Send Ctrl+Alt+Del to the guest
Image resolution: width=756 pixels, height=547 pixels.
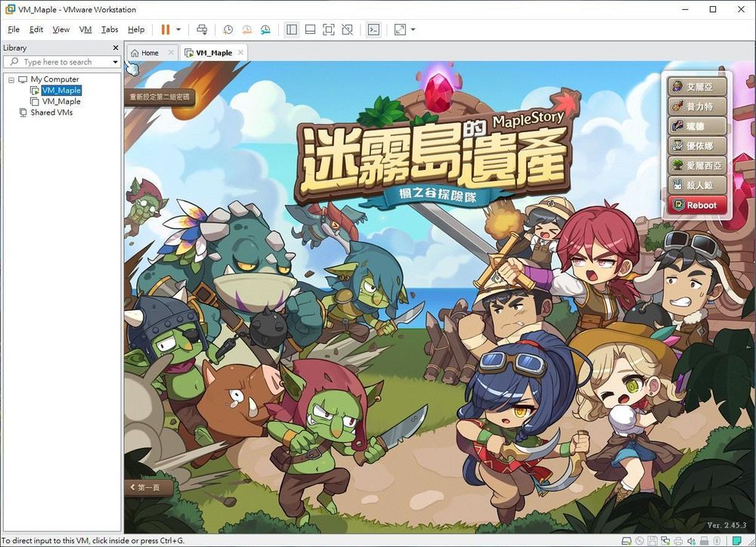[x=202, y=29]
